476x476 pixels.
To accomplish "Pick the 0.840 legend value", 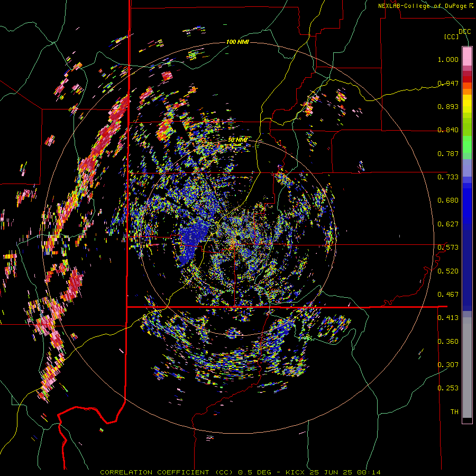I will [x=448, y=130].
